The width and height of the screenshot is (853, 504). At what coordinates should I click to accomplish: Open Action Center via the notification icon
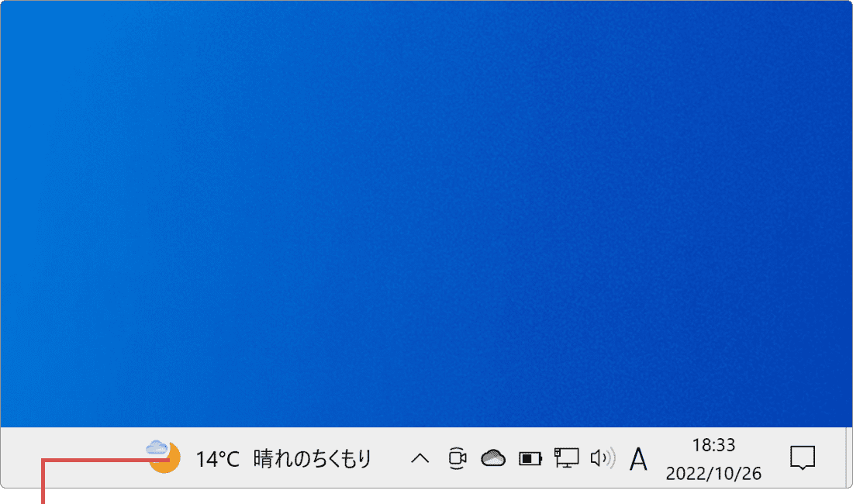click(x=803, y=458)
